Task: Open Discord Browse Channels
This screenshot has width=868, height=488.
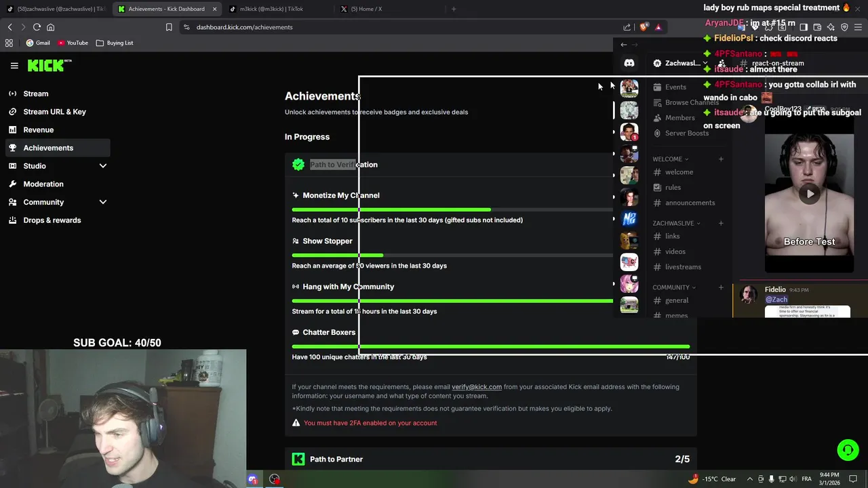Action: [x=685, y=102]
